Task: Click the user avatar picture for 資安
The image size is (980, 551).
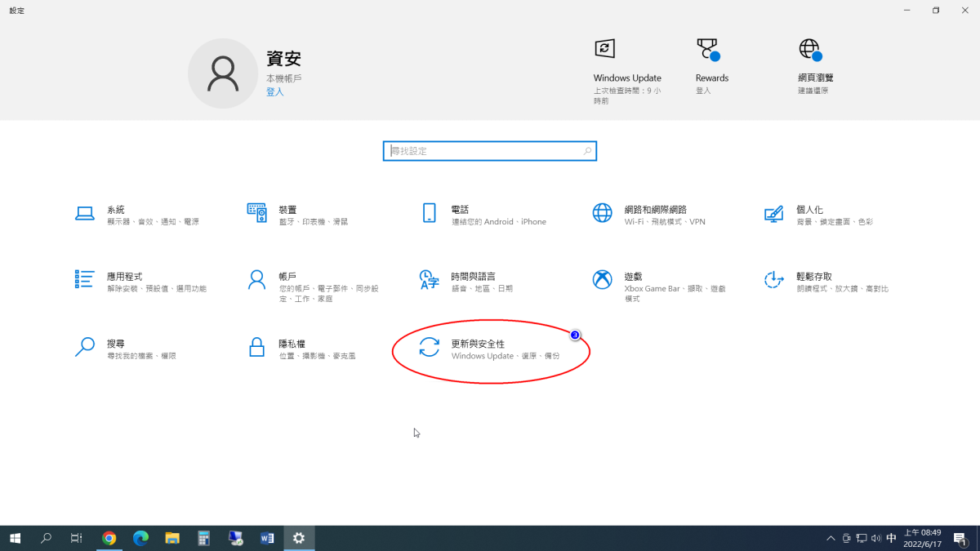Action: pos(222,73)
